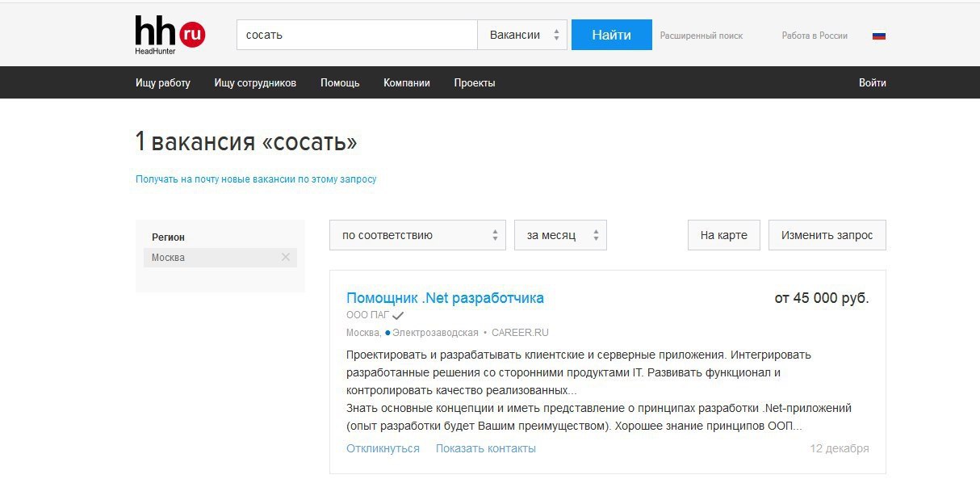Click the от 45 000 руб. salary text

point(822,298)
